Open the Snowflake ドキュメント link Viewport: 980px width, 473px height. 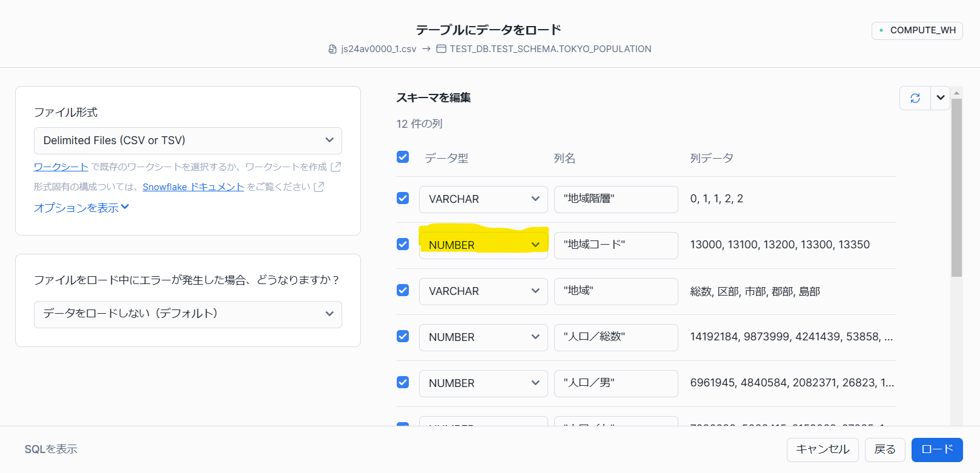click(193, 187)
